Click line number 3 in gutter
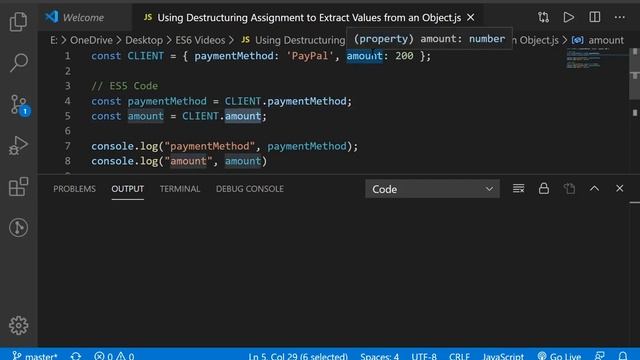Screen dimensions: 640x360 [67, 86]
